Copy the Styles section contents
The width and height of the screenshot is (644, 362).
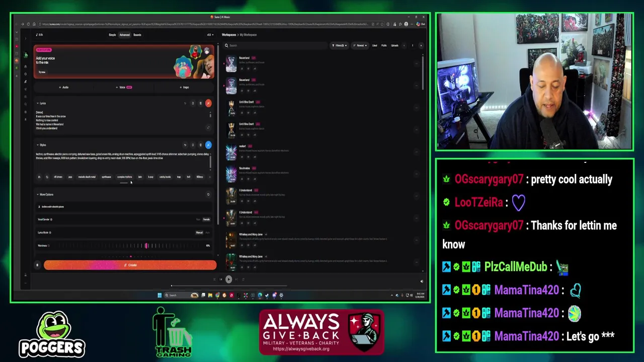pos(193,145)
